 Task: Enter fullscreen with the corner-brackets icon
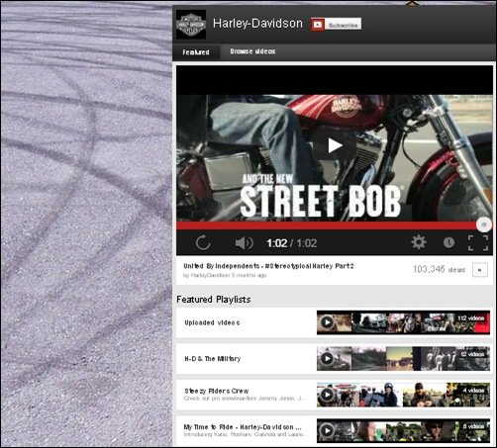(x=478, y=243)
